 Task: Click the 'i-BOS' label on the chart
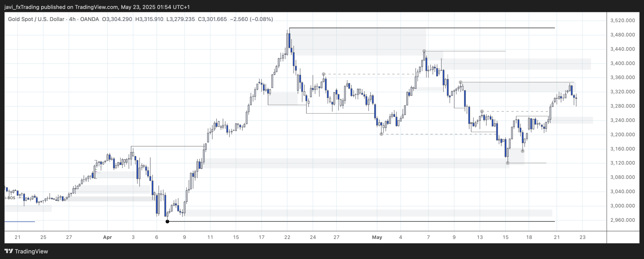click(10, 198)
